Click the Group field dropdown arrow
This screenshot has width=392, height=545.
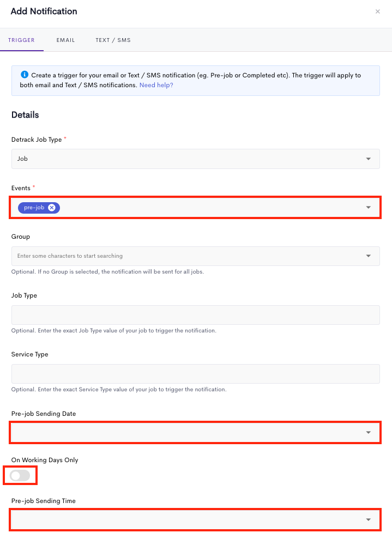pyautogui.click(x=369, y=256)
